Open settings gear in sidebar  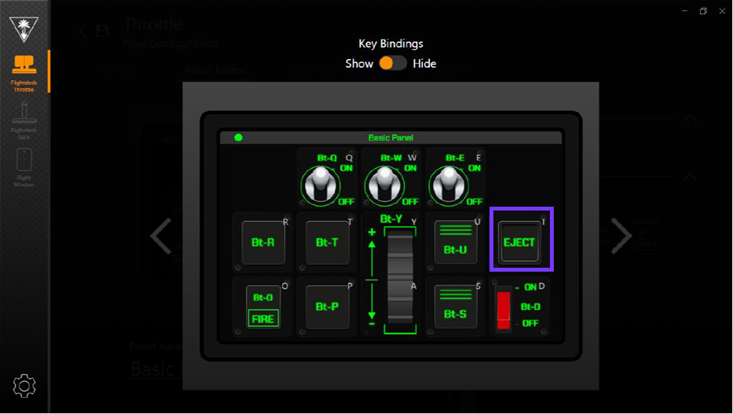[24, 386]
